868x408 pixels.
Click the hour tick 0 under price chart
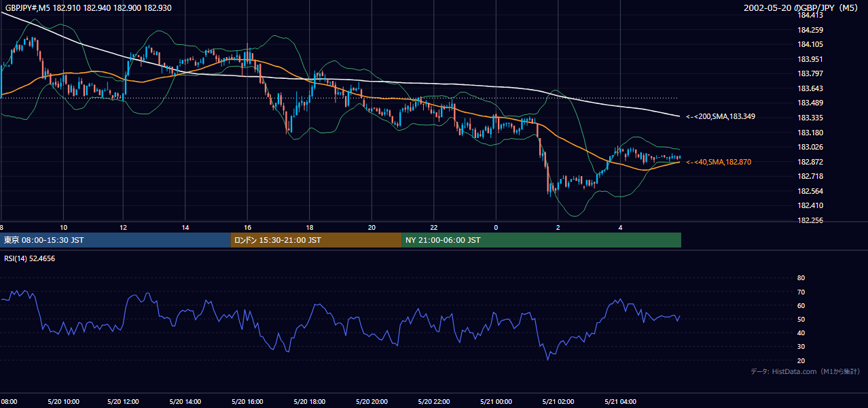(x=496, y=227)
